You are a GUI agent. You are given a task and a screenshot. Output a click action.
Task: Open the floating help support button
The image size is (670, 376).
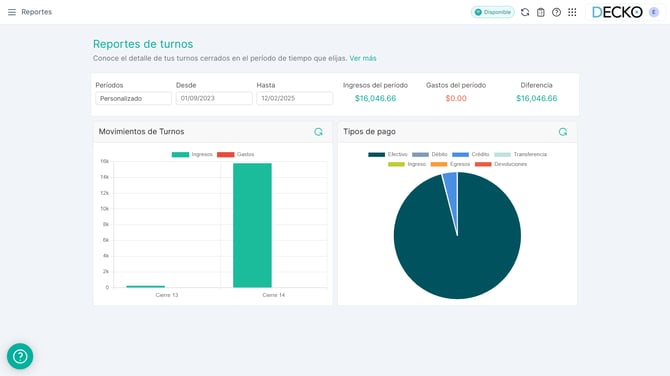[20, 356]
